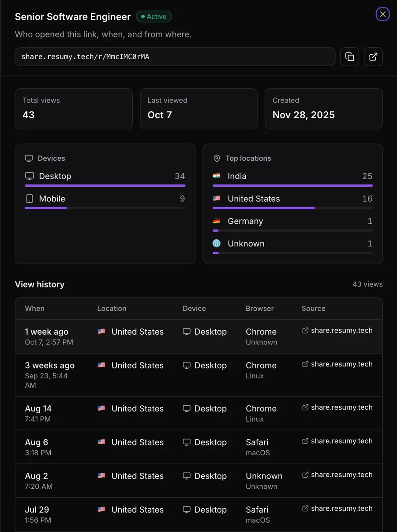Click desktop monitor icon in Oct 7 row

(x=187, y=332)
